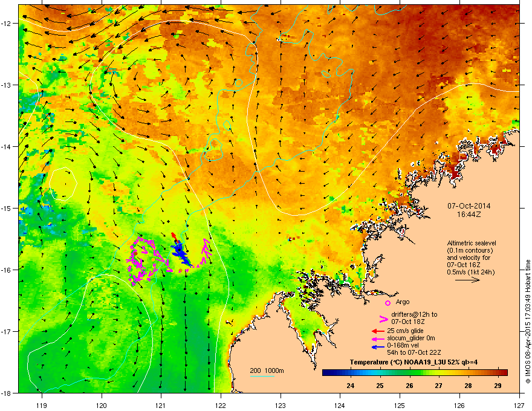
Task: Click the color bar value 26
Action: tap(409, 386)
